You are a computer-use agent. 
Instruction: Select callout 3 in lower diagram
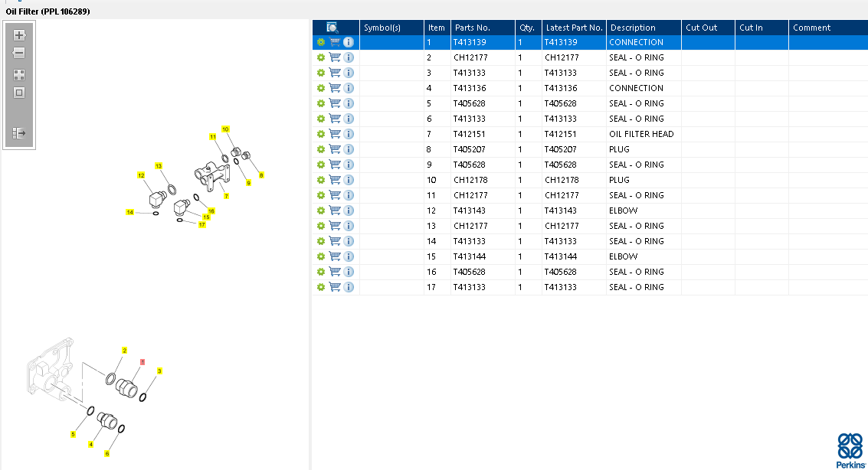pyautogui.click(x=159, y=371)
